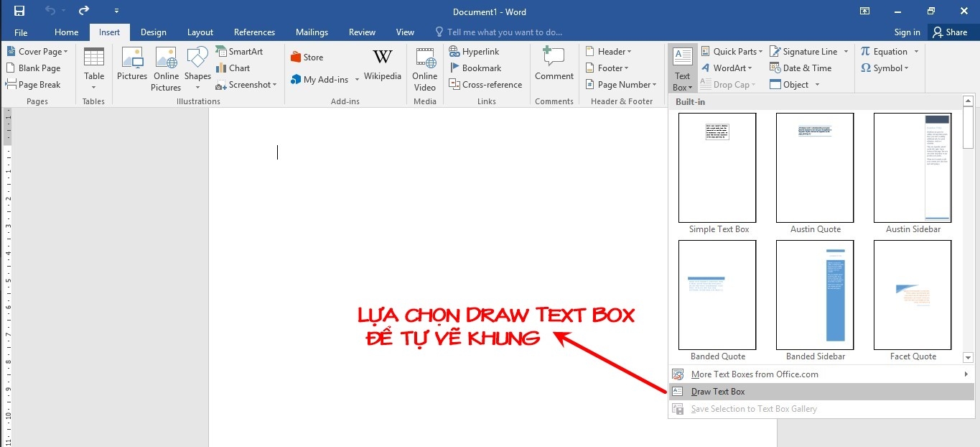
Task: Open the Equation gallery
Action: [x=885, y=52]
